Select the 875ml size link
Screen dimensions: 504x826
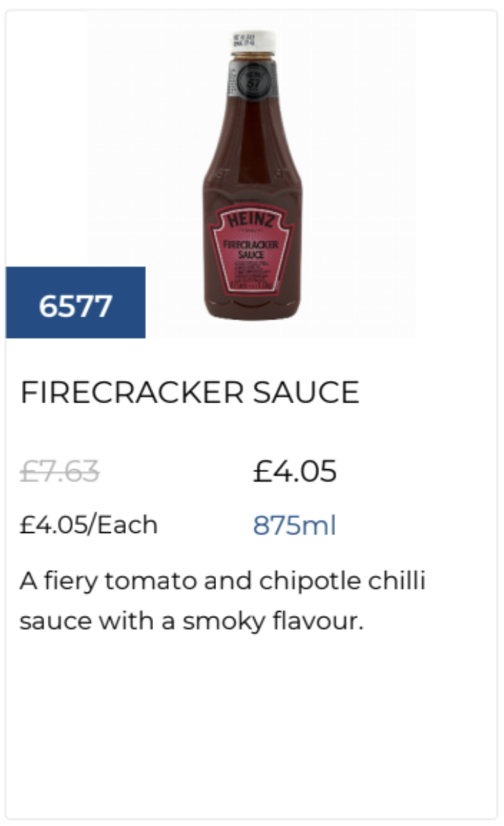click(x=294, y=525)
